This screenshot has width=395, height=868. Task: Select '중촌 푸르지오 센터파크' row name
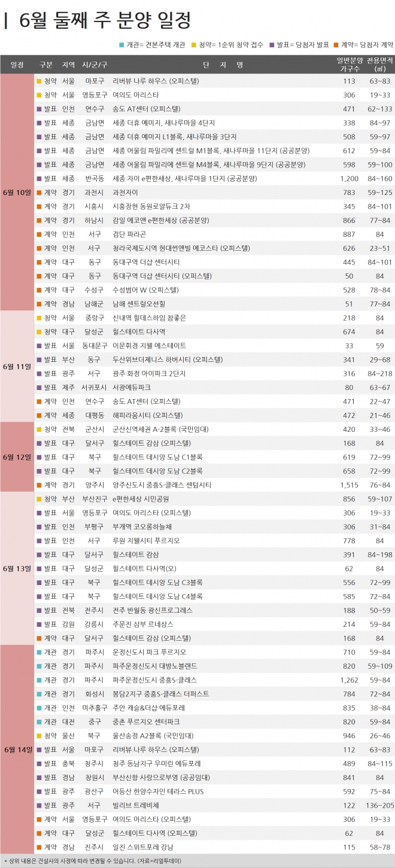(146, 721)
